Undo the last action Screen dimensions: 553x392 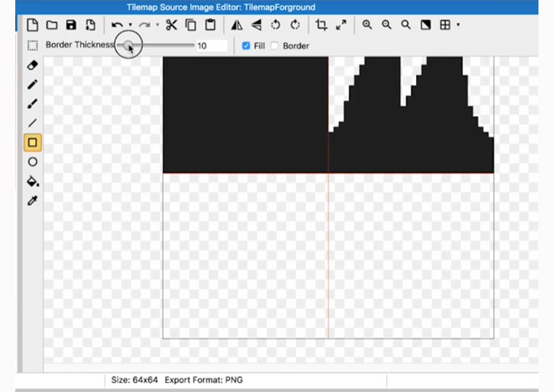pyautogui.click(x=117, y=25)
